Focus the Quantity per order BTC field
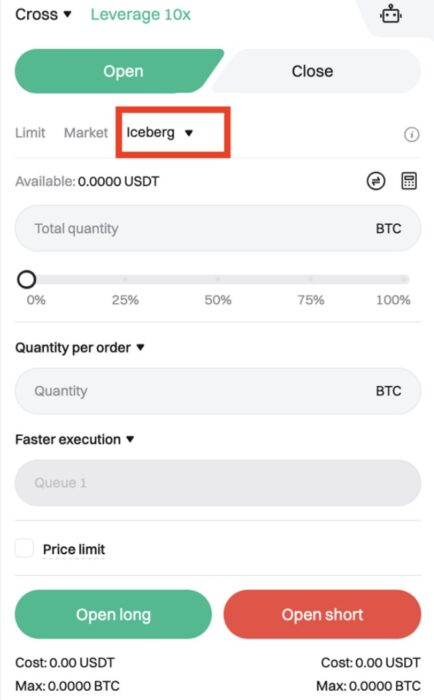The image size is (434, 700). [x=218, y=391]
